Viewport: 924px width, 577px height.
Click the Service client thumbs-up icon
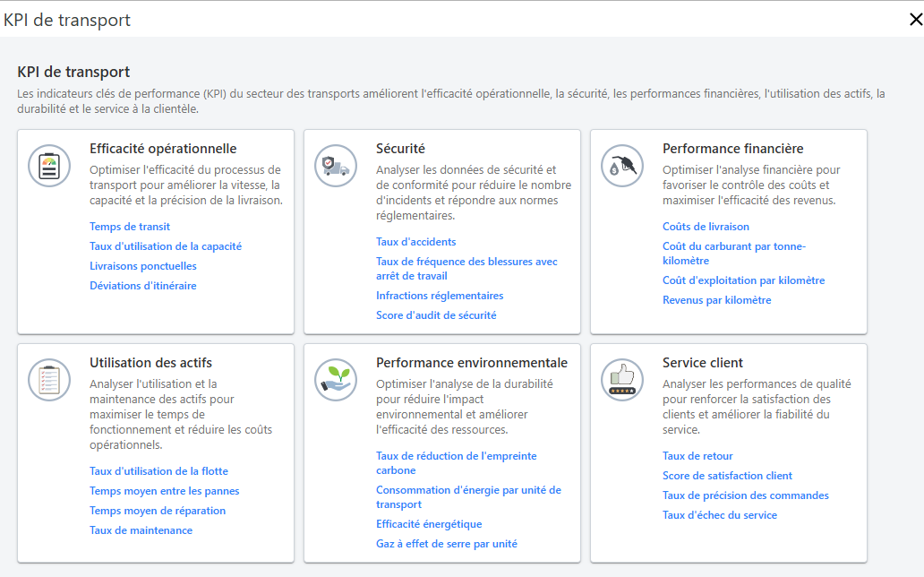(622, 379)
